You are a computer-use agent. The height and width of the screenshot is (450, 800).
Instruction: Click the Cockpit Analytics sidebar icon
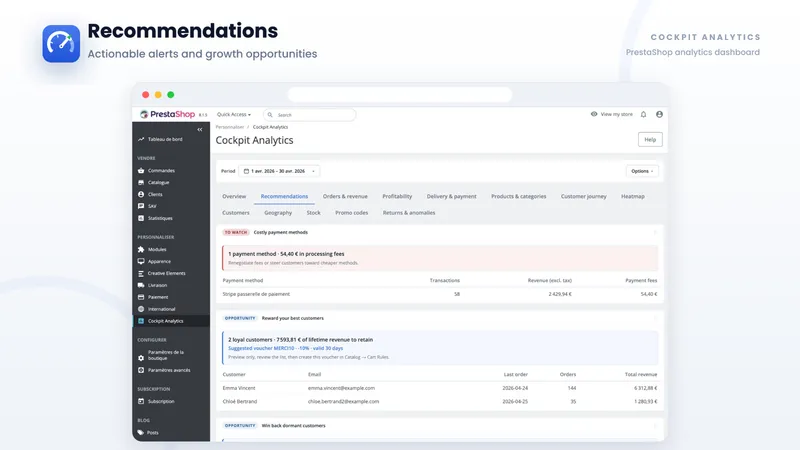click(141, 321)
